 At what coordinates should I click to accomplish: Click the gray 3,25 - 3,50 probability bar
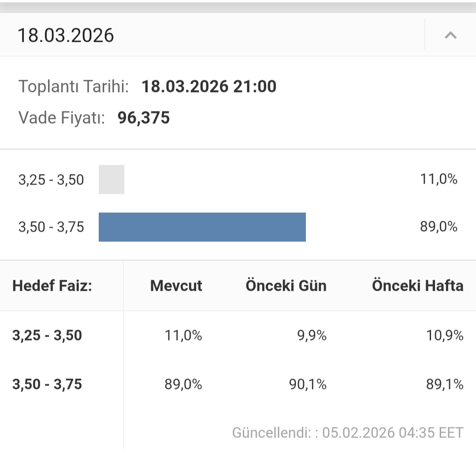click(x=112, y=179)
